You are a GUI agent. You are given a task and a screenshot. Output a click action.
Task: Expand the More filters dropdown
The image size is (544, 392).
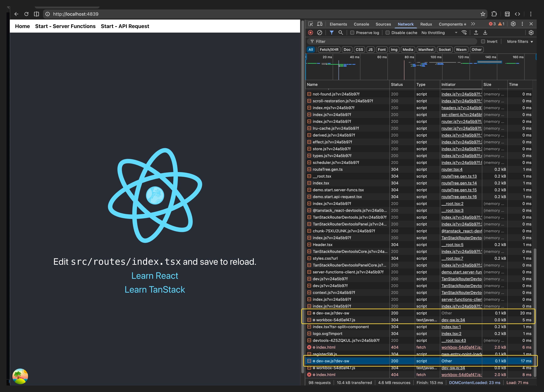click(x=520, y=42)
